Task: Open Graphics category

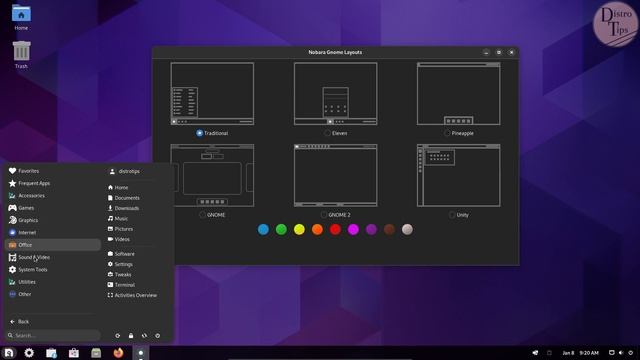Action: [53, 220]
